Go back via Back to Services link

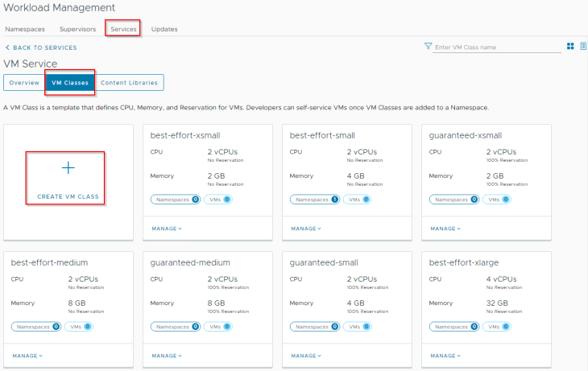44,47
